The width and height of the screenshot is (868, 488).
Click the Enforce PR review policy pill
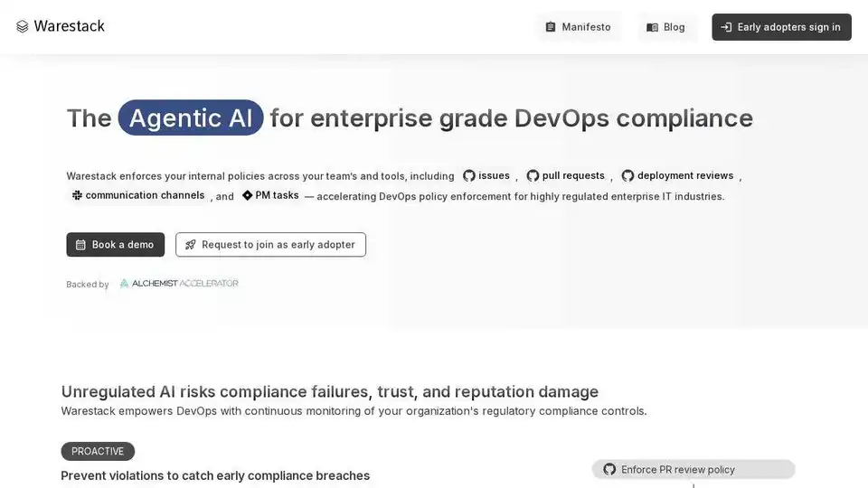click(693, 470)
